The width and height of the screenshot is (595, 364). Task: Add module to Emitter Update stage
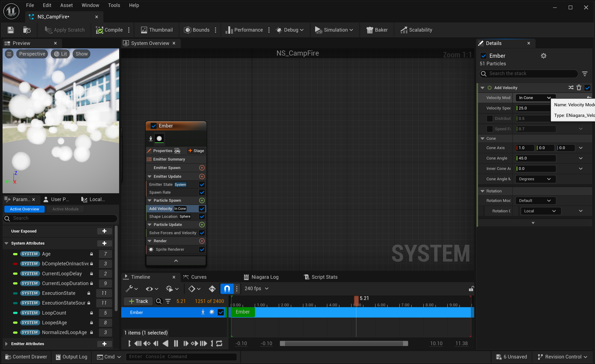[202, 176]
